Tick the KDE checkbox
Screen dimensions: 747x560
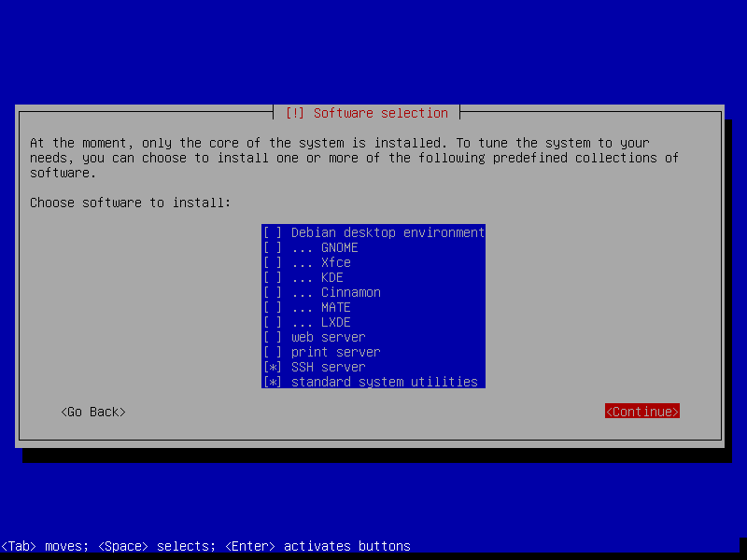coord(273,277)
